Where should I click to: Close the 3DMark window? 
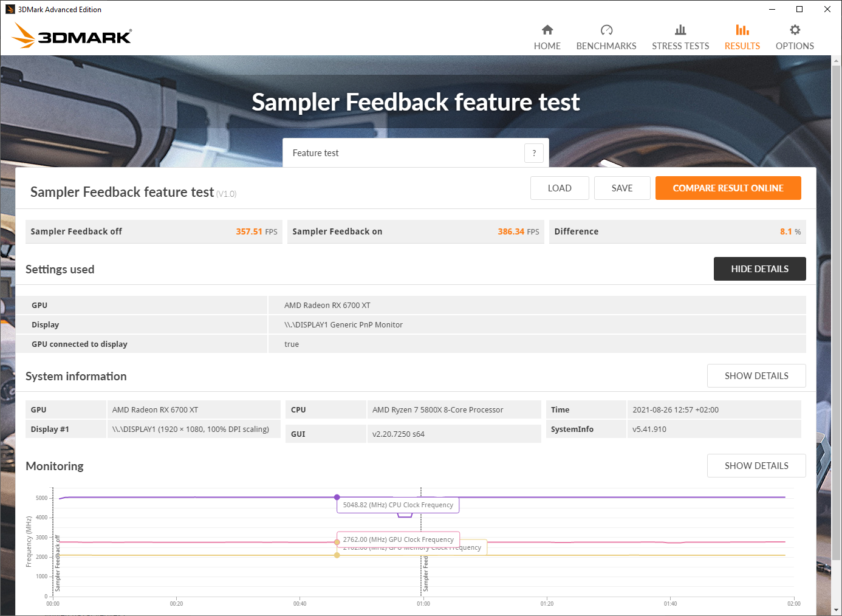827,9
